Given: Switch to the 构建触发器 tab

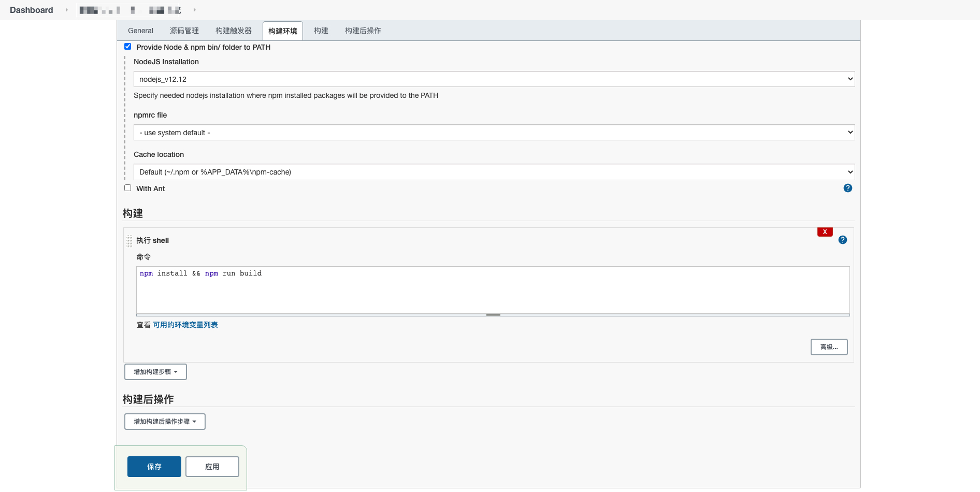Looking at the screenshot, I should click(234, 31).
